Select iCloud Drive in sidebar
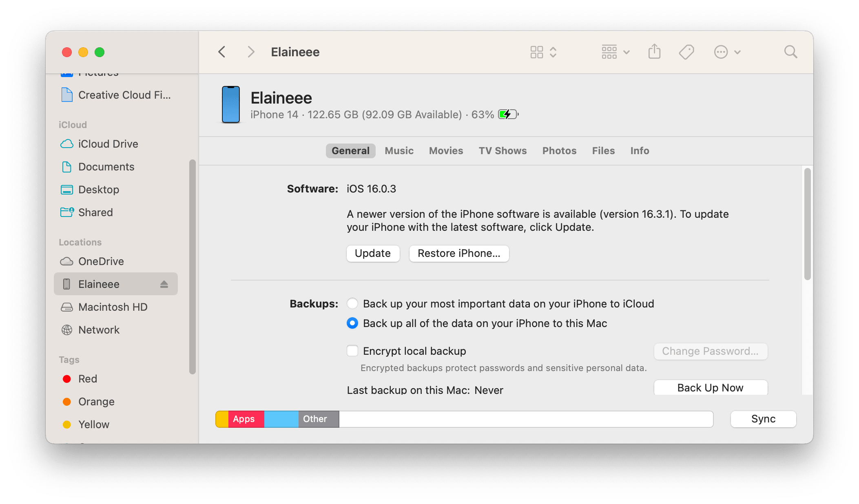859x504 pixels. pyautogui.click(x=108, y=144)
